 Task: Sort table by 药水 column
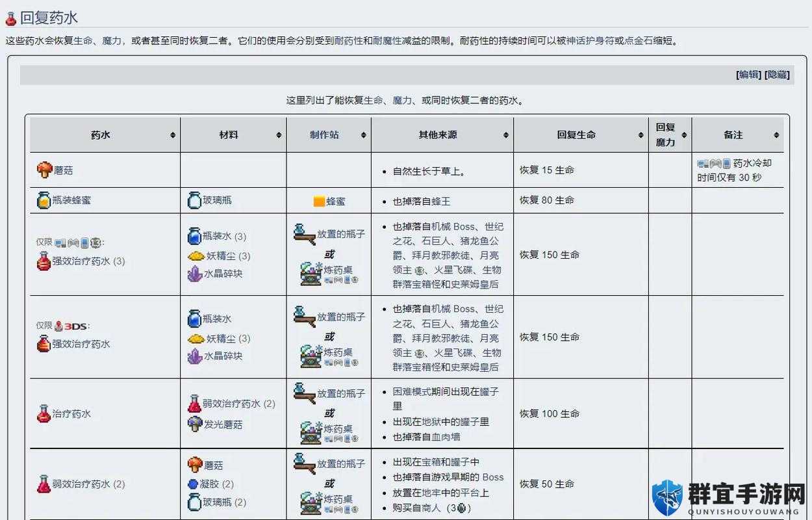173,135
